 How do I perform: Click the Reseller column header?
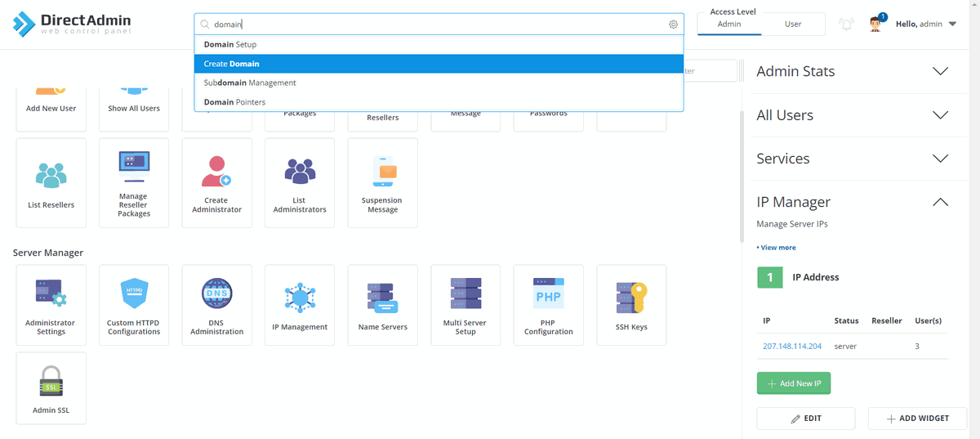(887, 321)
